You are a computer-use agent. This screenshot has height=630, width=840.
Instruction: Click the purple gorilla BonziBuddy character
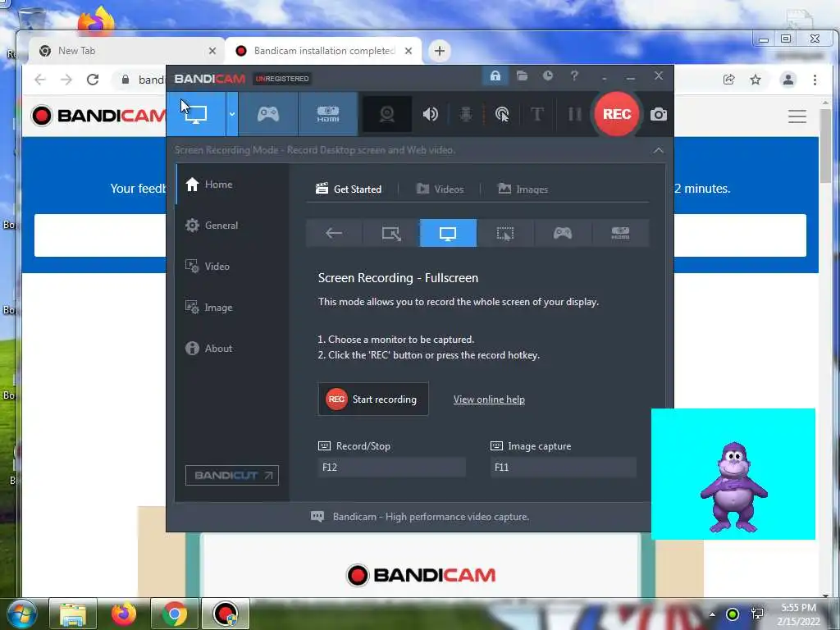pyautogui.click(x=733, y=486)
